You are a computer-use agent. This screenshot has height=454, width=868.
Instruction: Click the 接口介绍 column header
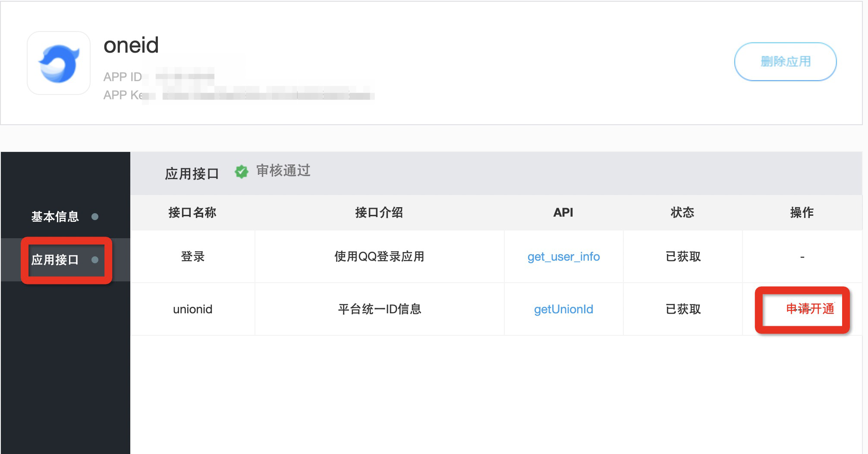point(379,212)
